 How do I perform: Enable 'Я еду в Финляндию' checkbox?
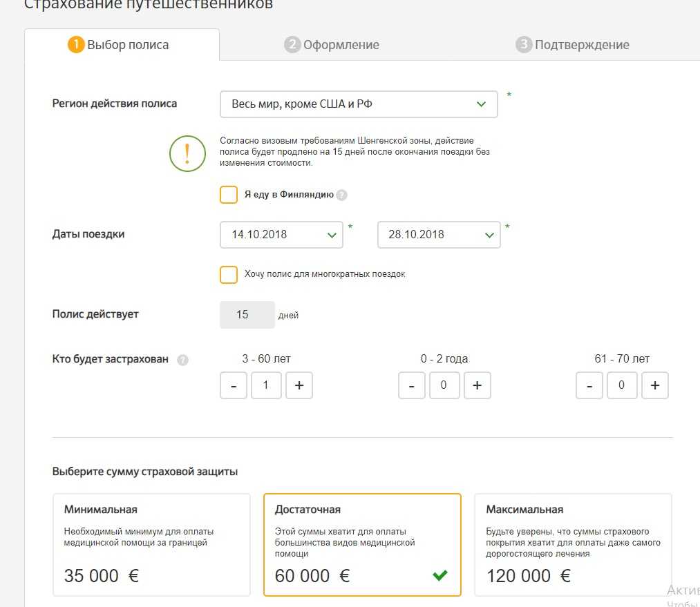[x=229, y=195]
